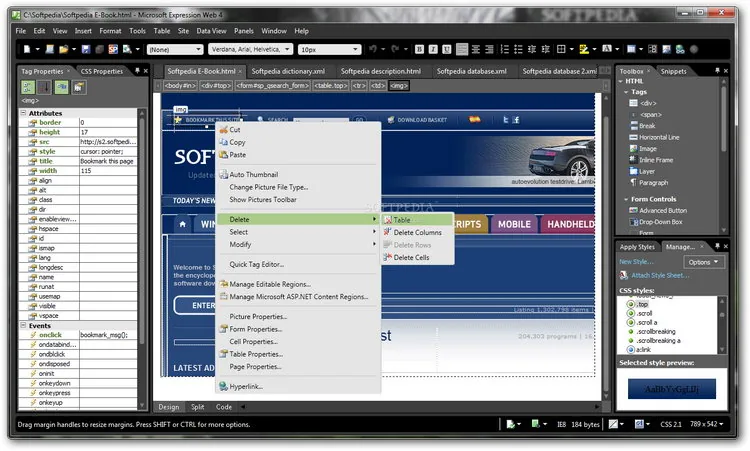Click Show categorized list icon in Tag Properties
Image resolution: width=750 pixels, height=451 pixels.
(x=27, y=87)
